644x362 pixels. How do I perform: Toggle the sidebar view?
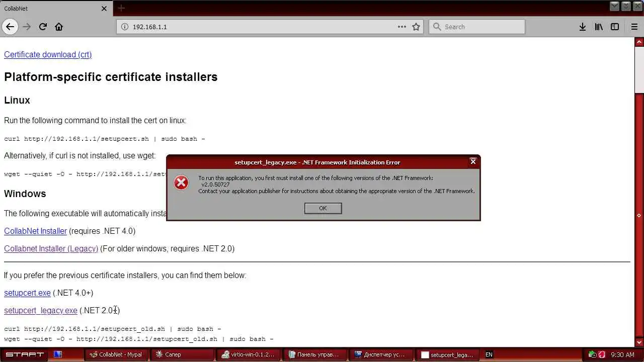click(x=615, y=27)
